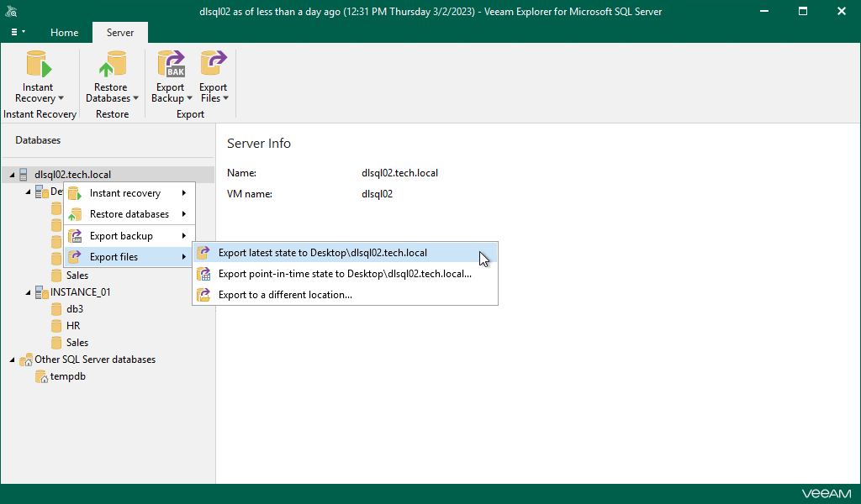The height and width of the screenshot is (504, 861).
Task: Select Sales database above INSTANCE_01
Action: click(77, 276)
